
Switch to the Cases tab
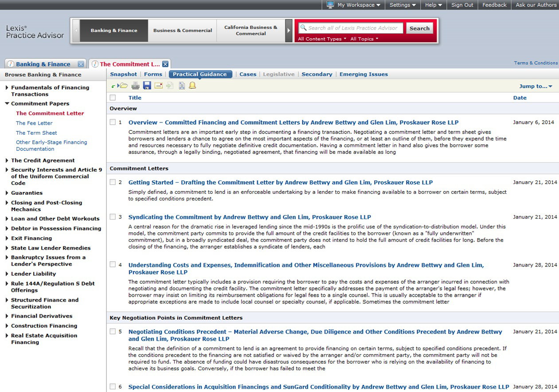[x=248, y=74]
